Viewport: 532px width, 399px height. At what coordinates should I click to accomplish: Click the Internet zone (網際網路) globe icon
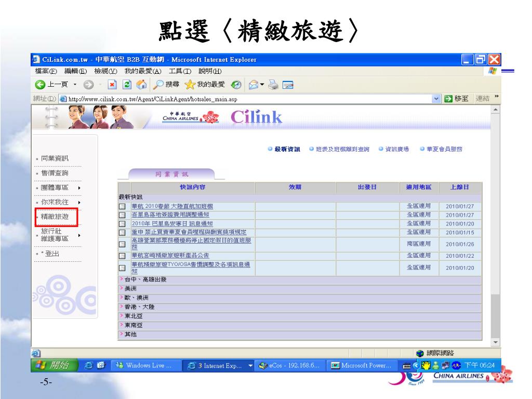point(420,353)
